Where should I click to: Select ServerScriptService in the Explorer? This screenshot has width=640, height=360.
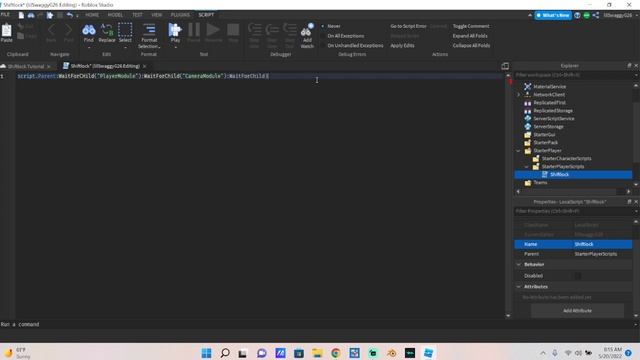[x=553, y=119]
